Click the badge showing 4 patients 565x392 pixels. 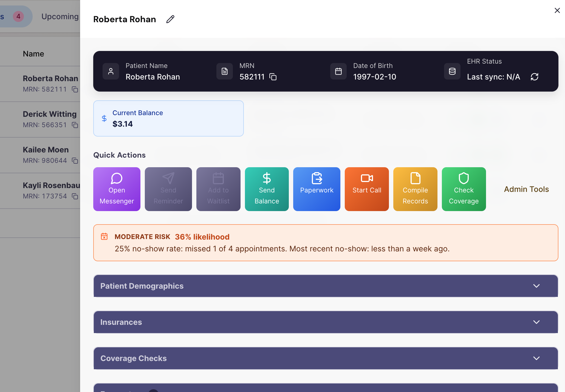pos(18,16)
